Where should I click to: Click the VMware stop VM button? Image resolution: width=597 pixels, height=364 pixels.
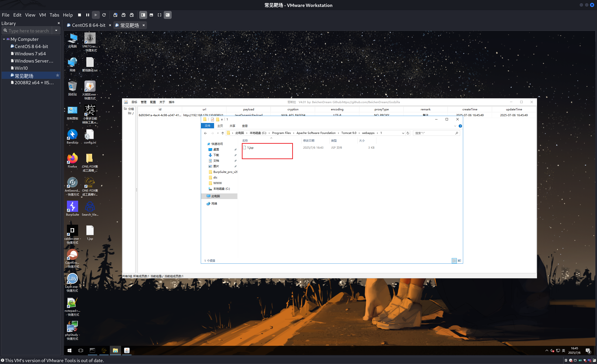(x=80, y=15)
